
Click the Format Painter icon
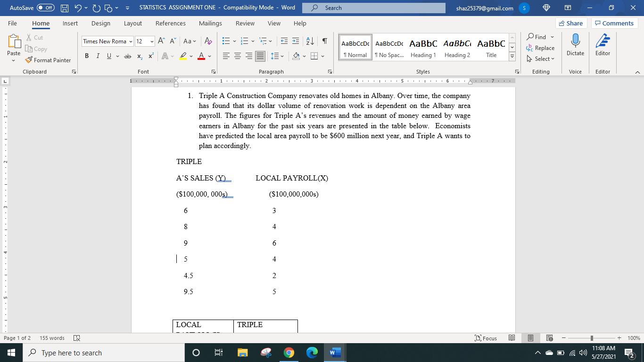tap(28, 60)
